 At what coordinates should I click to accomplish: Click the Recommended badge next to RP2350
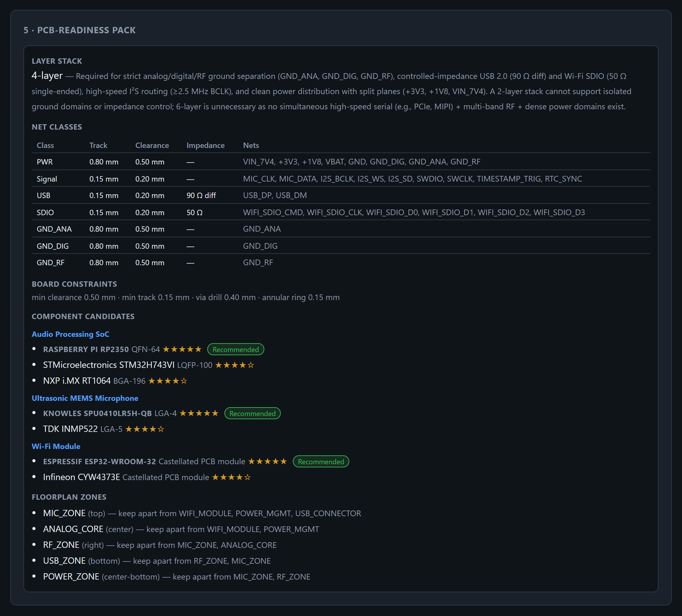pyautogui.click(x=235, y=350)
